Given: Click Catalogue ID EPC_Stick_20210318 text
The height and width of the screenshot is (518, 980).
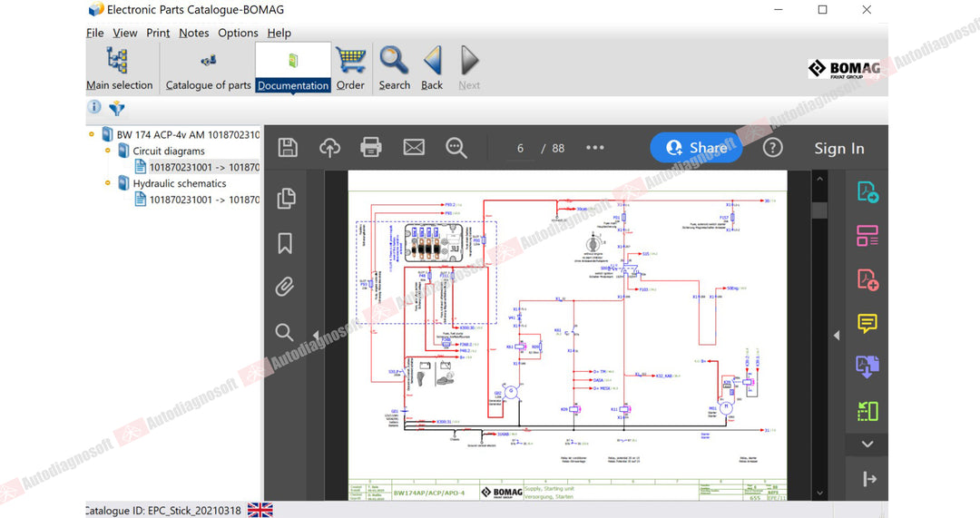Looking at the screenshot, I should coord(163,511).
